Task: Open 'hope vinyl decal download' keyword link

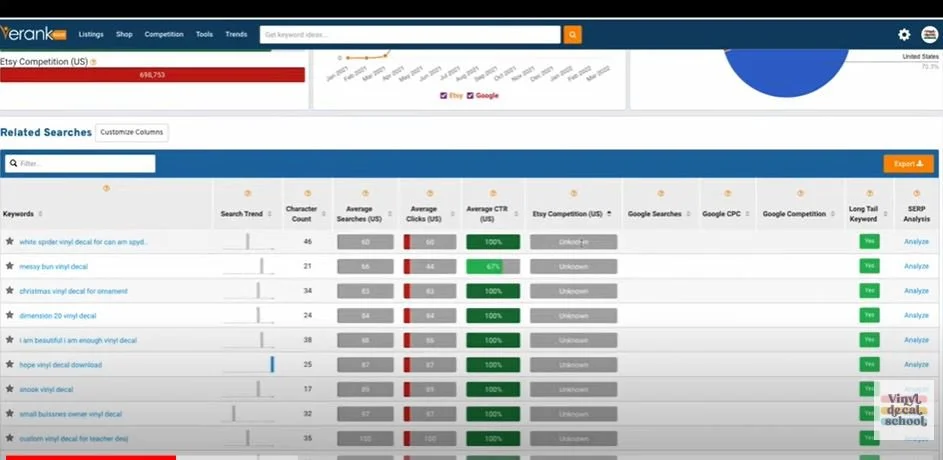Action: pos(60,365)
